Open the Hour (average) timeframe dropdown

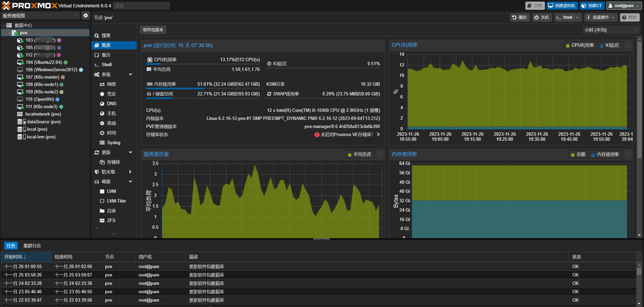point(611,30)
